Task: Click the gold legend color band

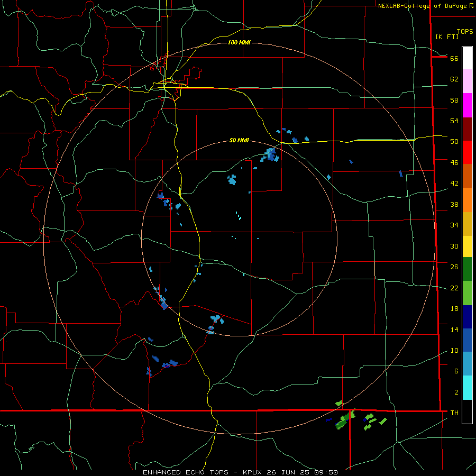Action: (x=467, y=224)
